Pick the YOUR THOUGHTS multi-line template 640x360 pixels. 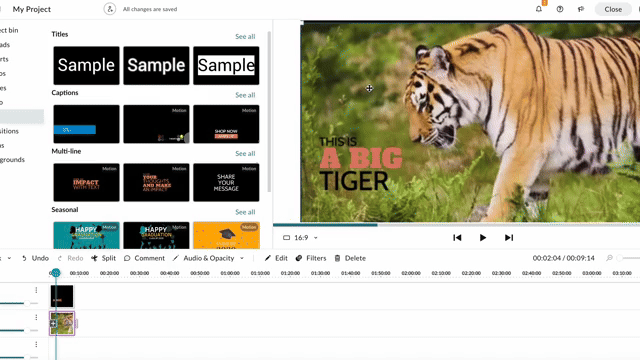click(156, 182)
